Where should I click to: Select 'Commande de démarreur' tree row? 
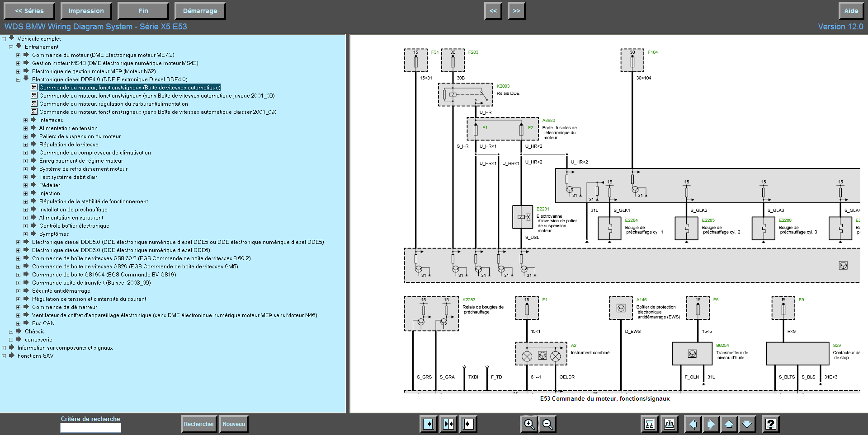pos(65,307)
